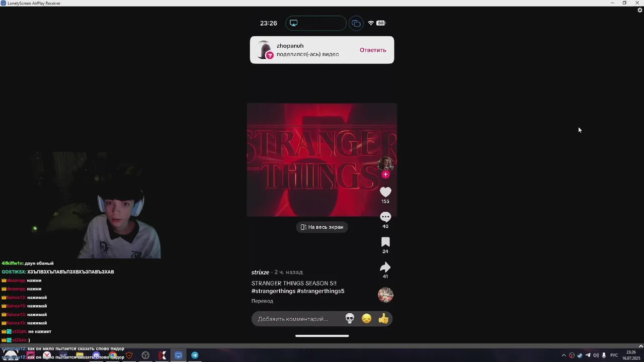The image size is (644, 362).
Task: Insert the thumbs up emoji in comment bar
Action: tap(383, 318)
